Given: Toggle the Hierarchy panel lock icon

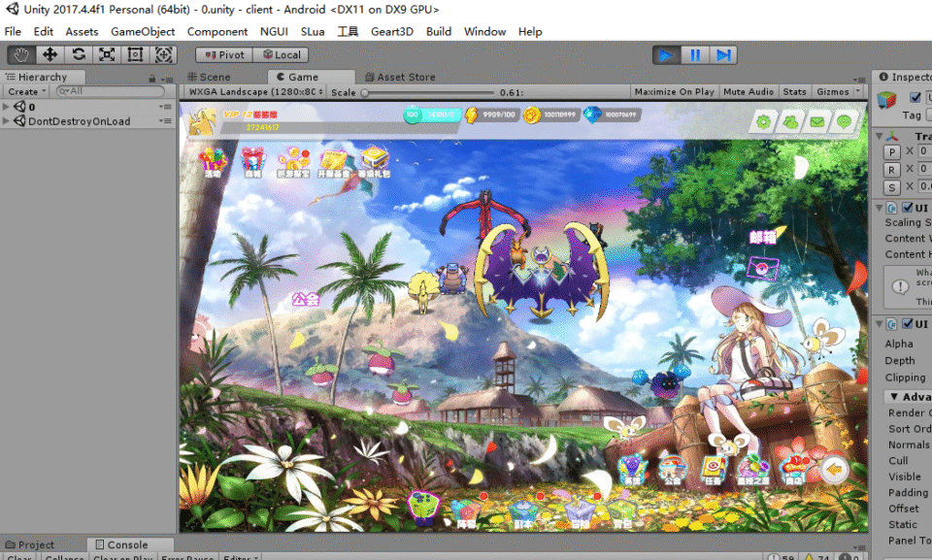Looking at the screenshot, I should pos(152,78).
